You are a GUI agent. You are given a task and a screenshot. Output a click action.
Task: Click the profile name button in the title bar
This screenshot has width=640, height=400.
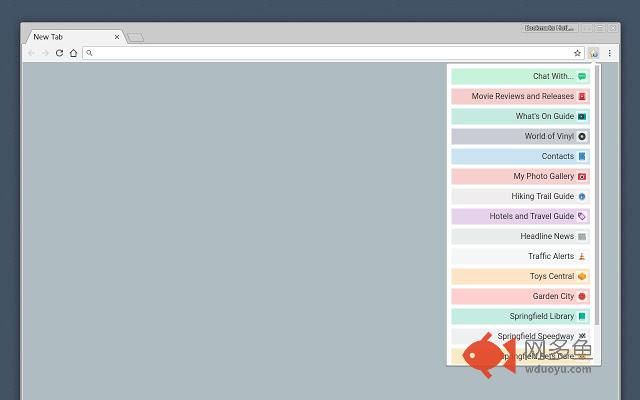550,28
